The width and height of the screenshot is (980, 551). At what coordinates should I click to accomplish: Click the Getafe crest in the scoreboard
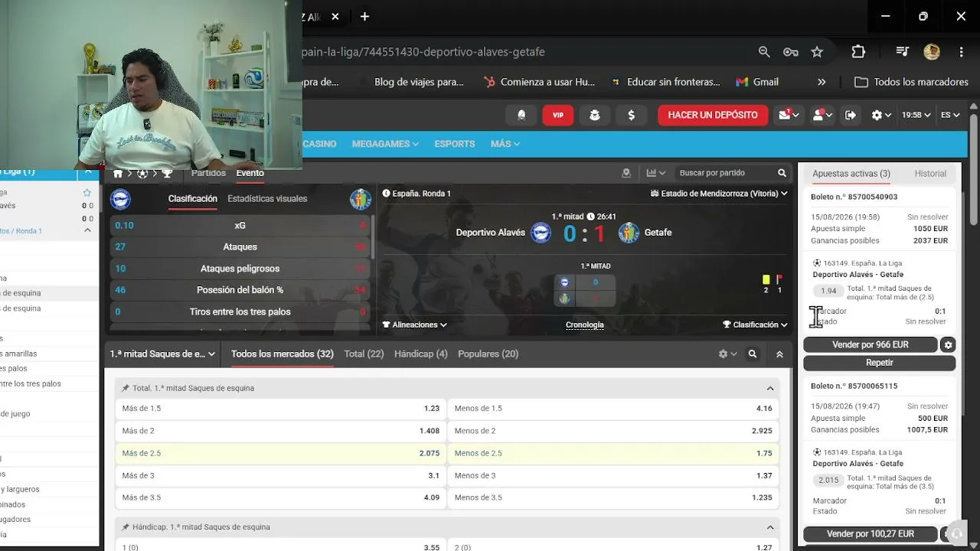[x=629, y=233]
